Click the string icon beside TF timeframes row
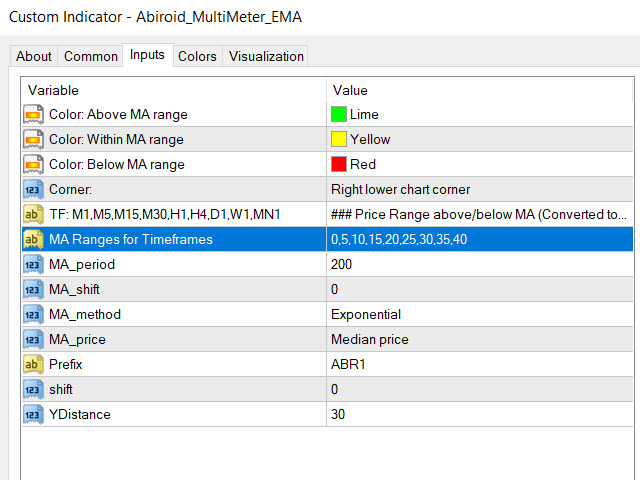The width and height of the screenshot is (640, 480). pos(33,214)
